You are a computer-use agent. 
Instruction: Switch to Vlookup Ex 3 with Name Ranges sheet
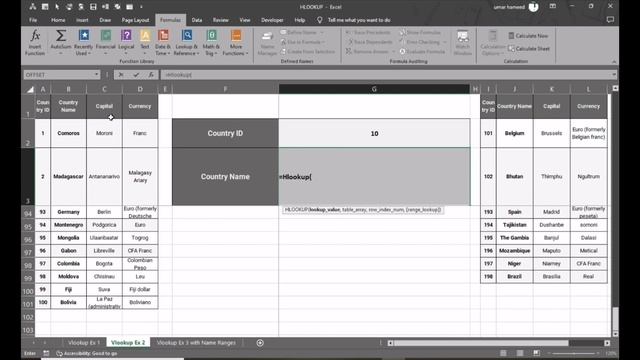click(x=196, y=343)
